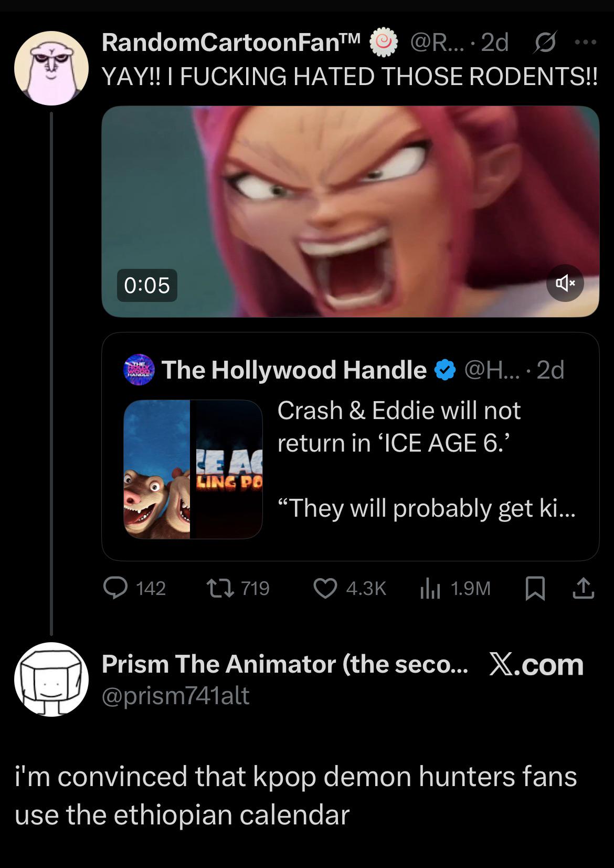The image size is (614, 868).
Task: Tap the share upload icon
Action: pyautogui.click(x=583, y=588)
